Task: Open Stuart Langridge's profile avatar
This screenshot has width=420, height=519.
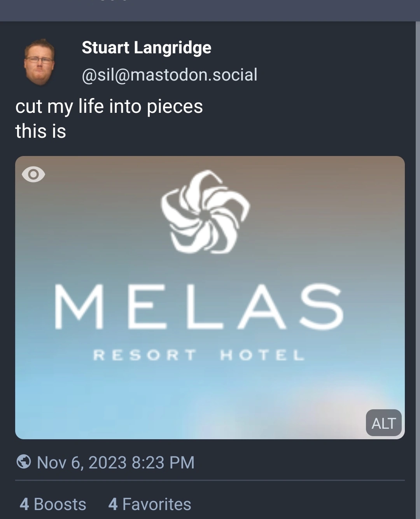Action: pyautogui.click(x=39, y=61)
